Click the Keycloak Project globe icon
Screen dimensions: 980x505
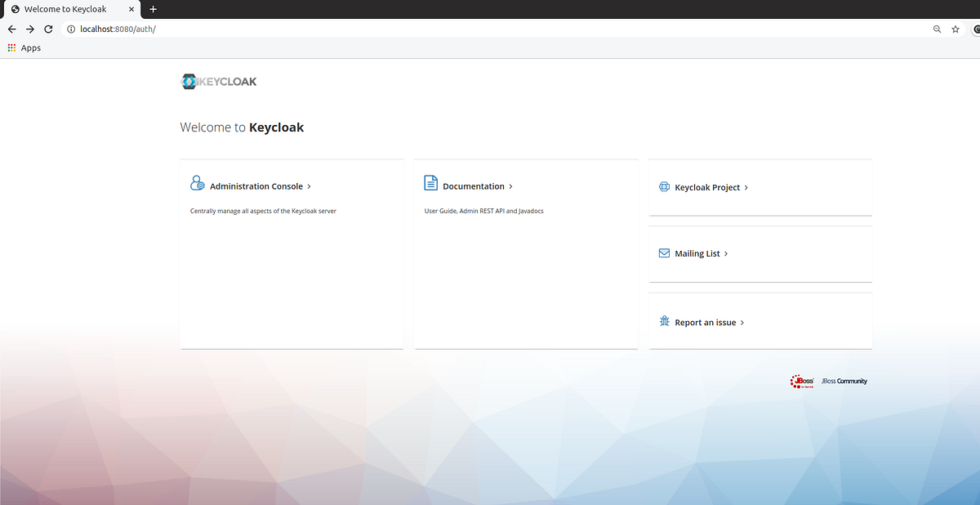664,186
